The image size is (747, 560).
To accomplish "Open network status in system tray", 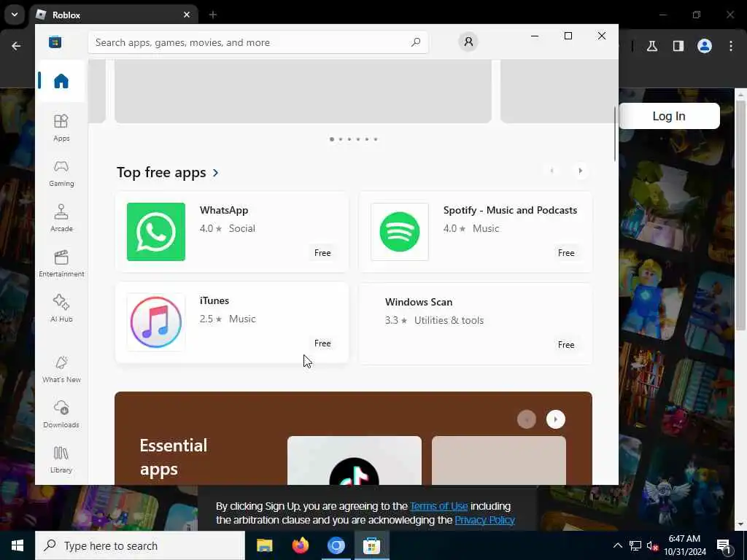I will (635, 545).
